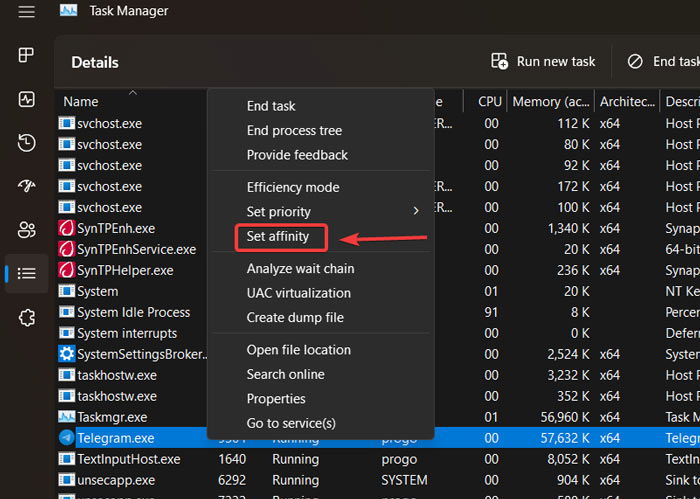This screenshot has width=700, height=499.
Task: Switch to the Details page icon
Action: [x=27, y=273]
